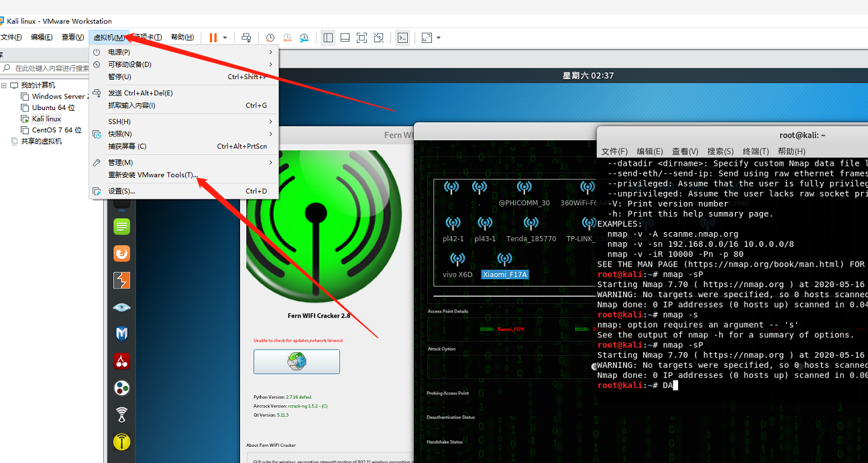Open the VMware 帮助(H) menu
868x463 pixels.
[x=182, y=37]
